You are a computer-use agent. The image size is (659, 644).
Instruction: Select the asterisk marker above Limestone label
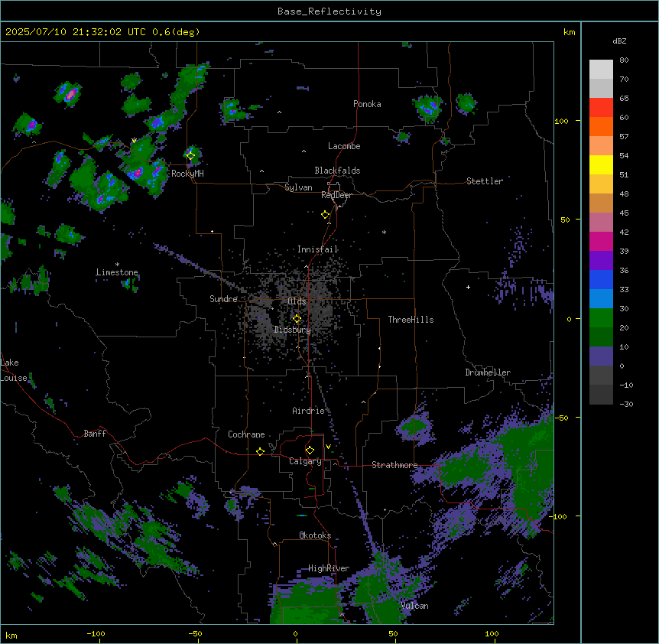[117, 265]
